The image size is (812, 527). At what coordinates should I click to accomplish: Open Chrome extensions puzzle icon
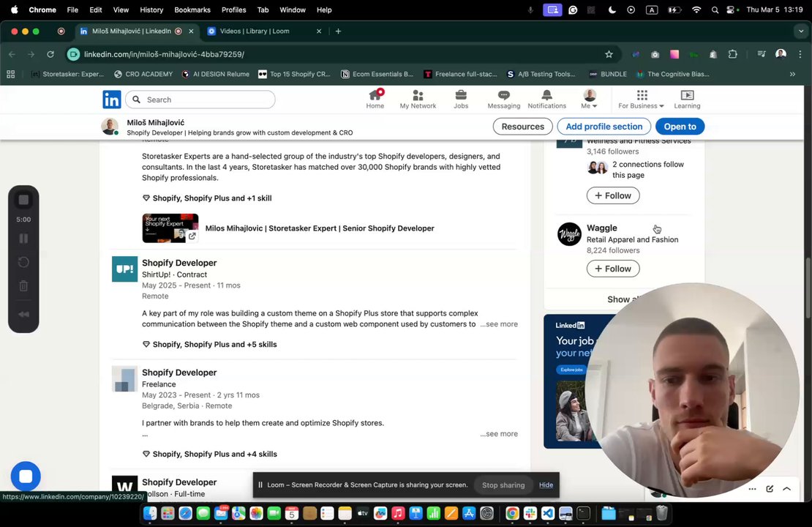pyautogui.click(x=732, y=54)
